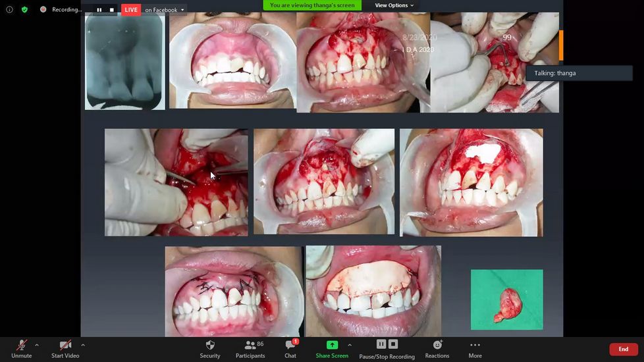
Task: Click the red End meeting button
Action: click(623, 349)
